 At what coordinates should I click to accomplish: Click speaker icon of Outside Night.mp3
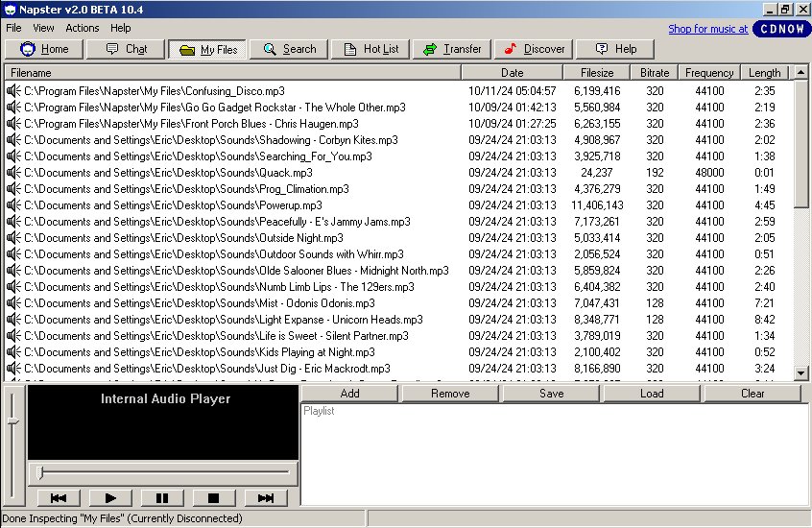click(x=14, y=238)
